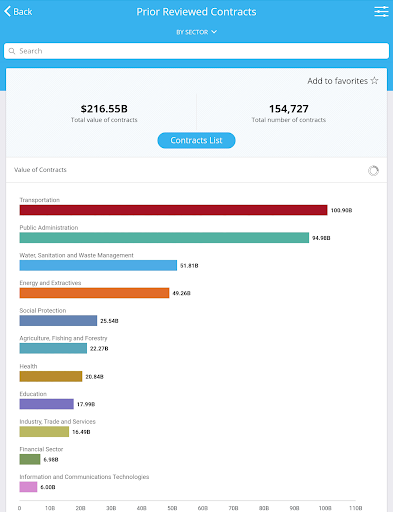Click the chart loading spinner icon

pyautogui.click(x=373, y=171)
